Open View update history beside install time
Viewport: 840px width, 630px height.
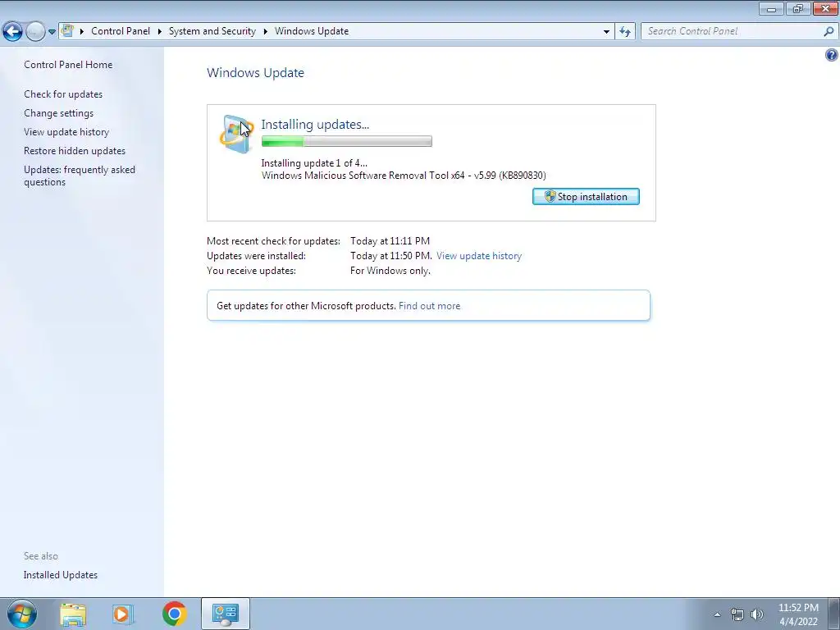pos(479,256)
